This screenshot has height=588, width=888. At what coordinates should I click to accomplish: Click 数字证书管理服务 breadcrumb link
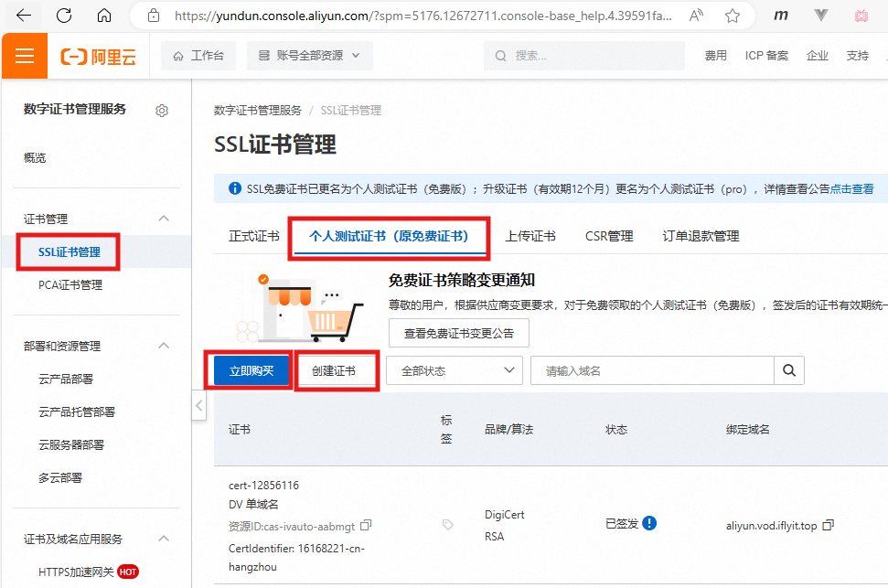click(x=258, y=111)
